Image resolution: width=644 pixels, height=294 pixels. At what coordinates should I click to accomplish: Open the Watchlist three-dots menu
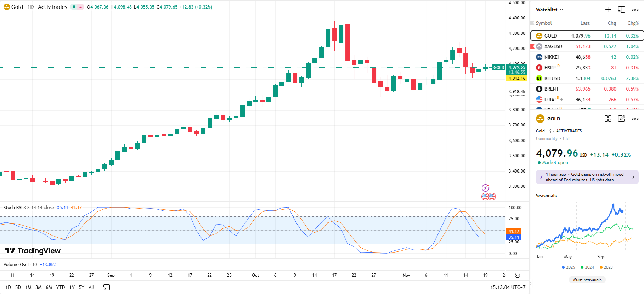click(635, 10)
